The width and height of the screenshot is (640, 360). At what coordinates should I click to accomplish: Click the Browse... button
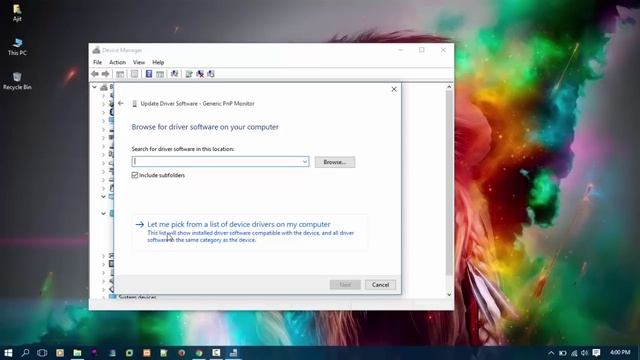click(x=335, y=162)
